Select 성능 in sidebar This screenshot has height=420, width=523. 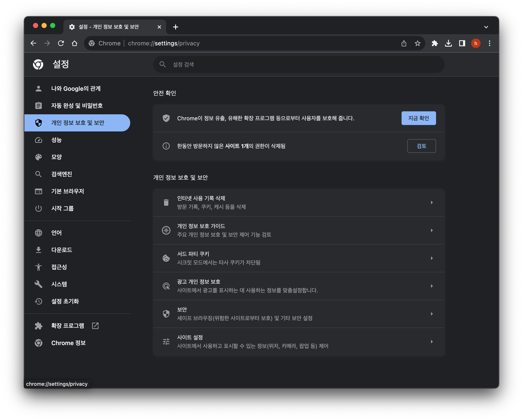[57, 140]
